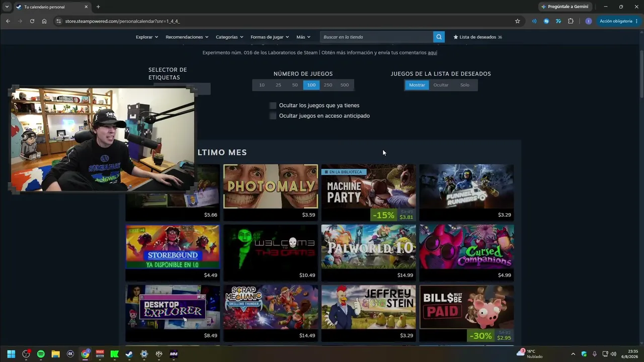Open File Explorer from the taskbar
The image size is (644, 362).
(x=55, y=354)
